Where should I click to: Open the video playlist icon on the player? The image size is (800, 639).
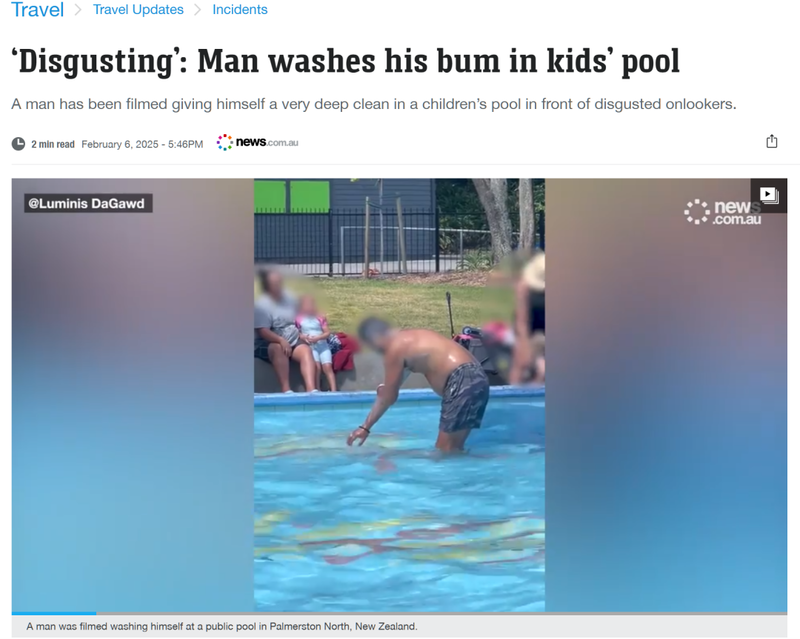pyautogui.click(x=768, y=195)
